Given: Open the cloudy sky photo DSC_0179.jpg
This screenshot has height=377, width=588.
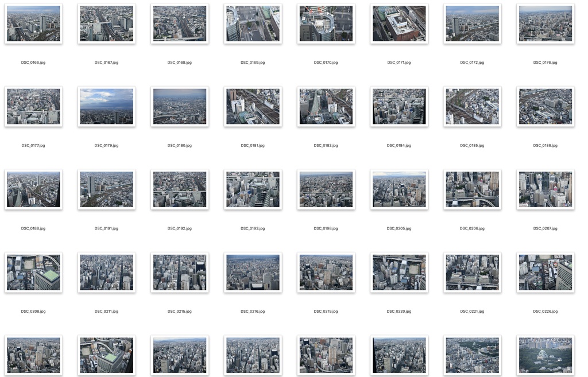Looking at the screenshot, I should pos(106,106).
